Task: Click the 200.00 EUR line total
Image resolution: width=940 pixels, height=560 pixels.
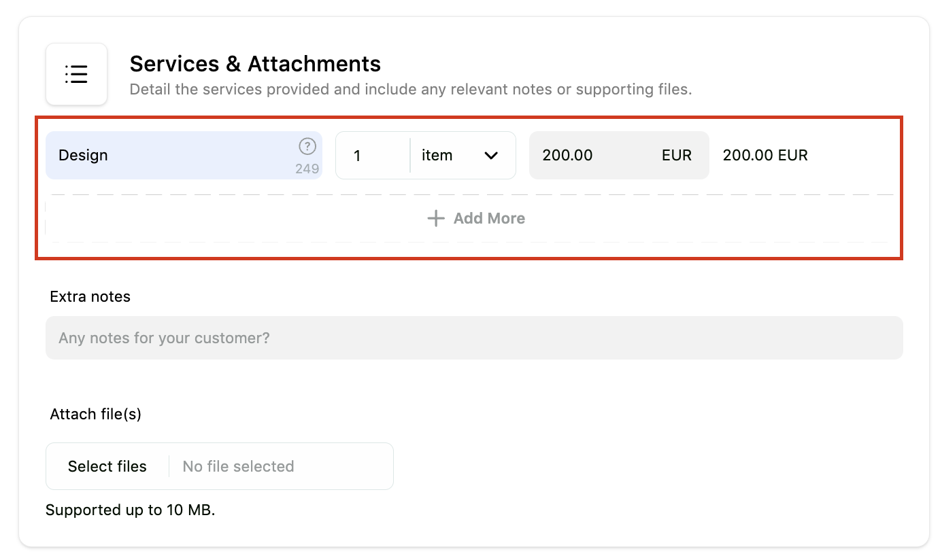Action: tap(765, 156)
